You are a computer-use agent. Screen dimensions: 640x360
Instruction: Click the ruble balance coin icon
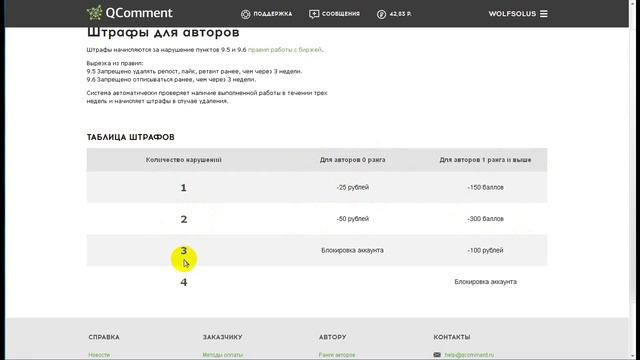(x=381, y=14)
